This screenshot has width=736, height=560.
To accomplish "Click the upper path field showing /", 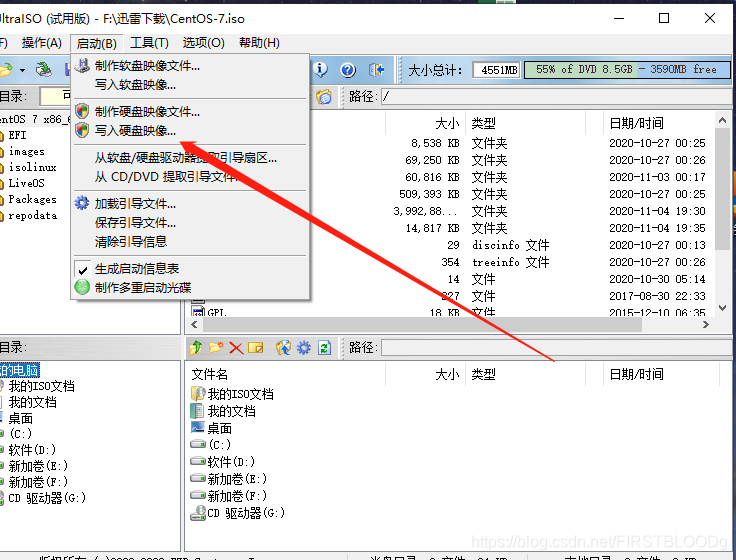I will (x=557, y=97).
